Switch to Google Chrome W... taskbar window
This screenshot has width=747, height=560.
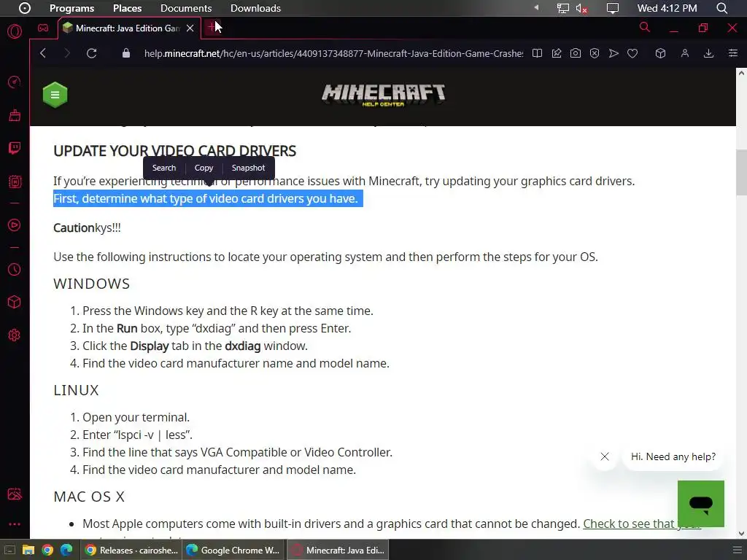(x=233, y=550)
